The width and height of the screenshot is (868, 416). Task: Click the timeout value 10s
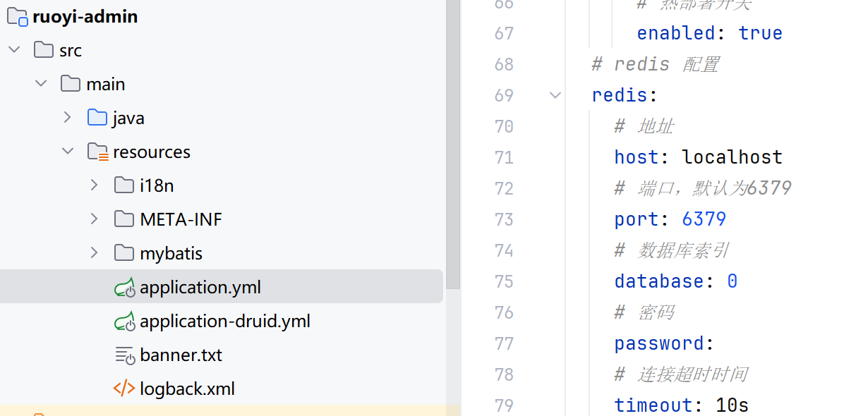tap(733, 405)
